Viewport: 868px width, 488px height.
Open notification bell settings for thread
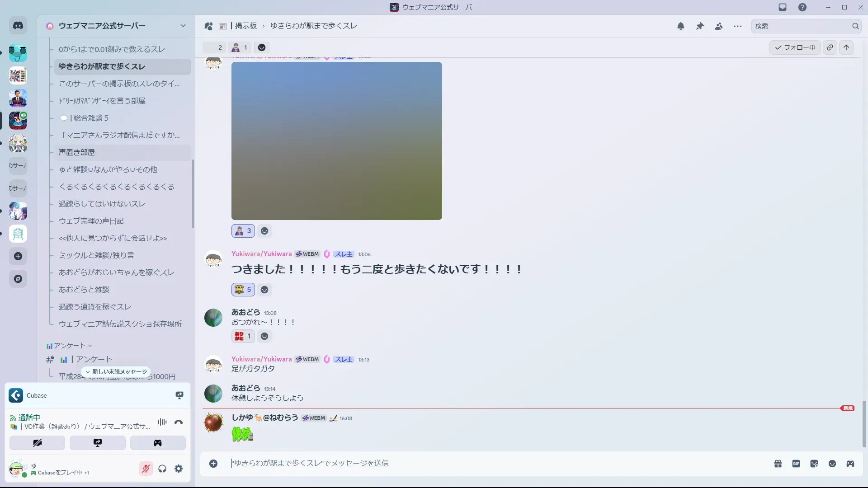[680, 26]
